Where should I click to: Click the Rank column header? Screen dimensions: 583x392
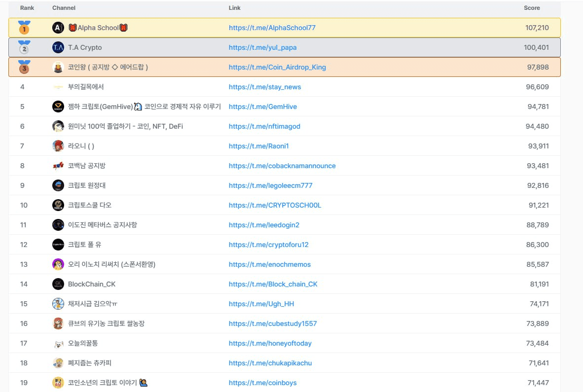pyautogui.click(x=27, y=8)
